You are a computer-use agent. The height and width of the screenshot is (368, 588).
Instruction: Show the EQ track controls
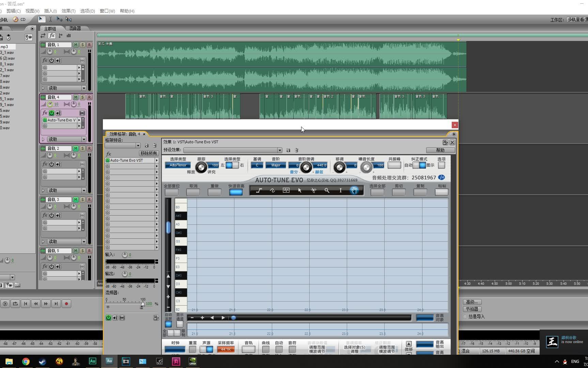click(69, 35)
